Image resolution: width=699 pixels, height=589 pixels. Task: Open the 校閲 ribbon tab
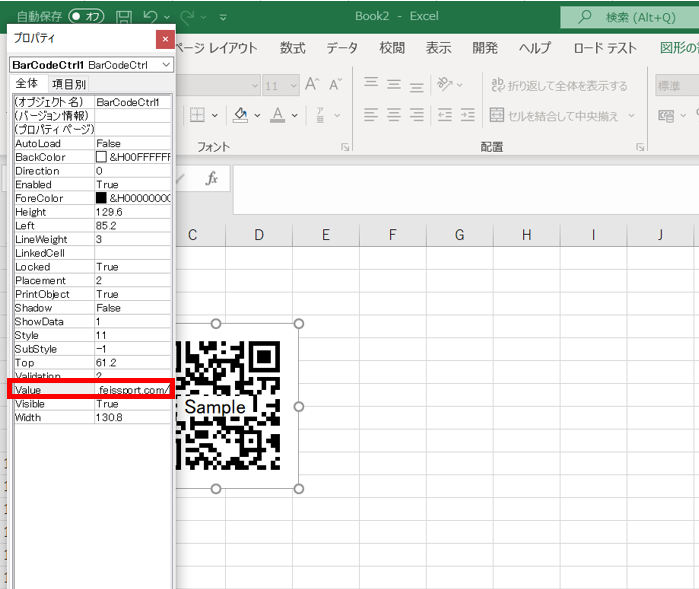coord(392,48)
